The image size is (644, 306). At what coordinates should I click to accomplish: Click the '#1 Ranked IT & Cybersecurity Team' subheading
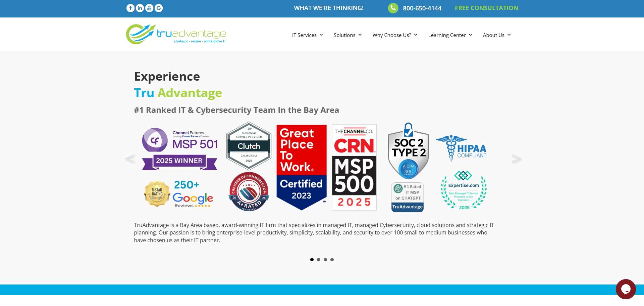236,110
